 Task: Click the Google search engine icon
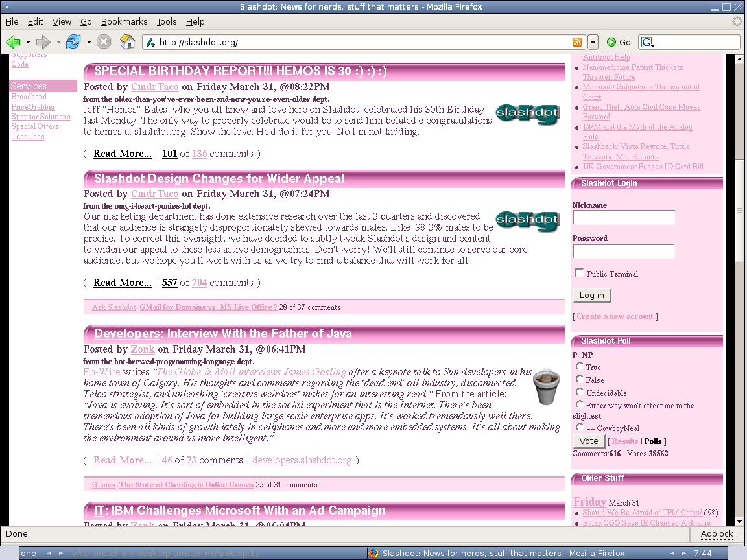[x=647, y=42]
